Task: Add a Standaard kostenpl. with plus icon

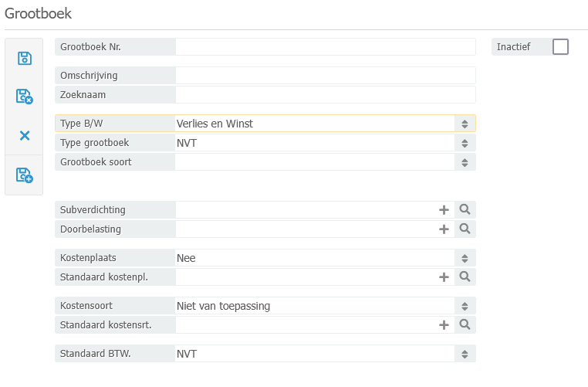Action: (444, 277)
